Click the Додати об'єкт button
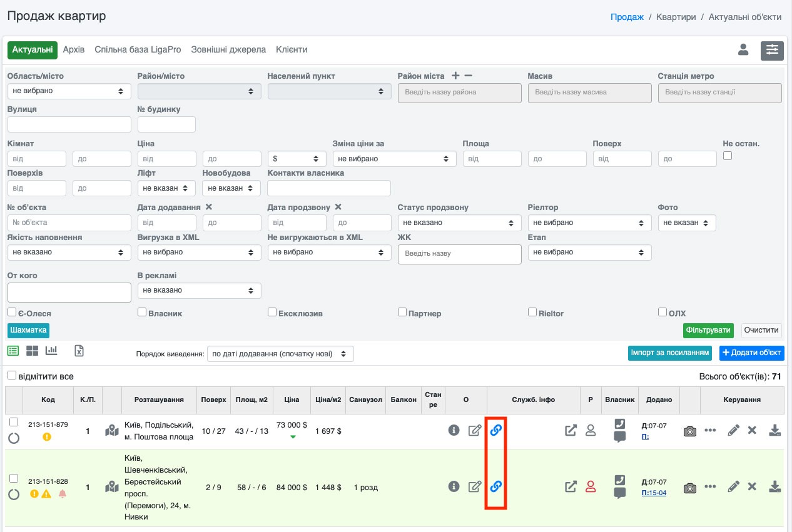The width and height of the screenshot is (792, 532). point(751,353)
